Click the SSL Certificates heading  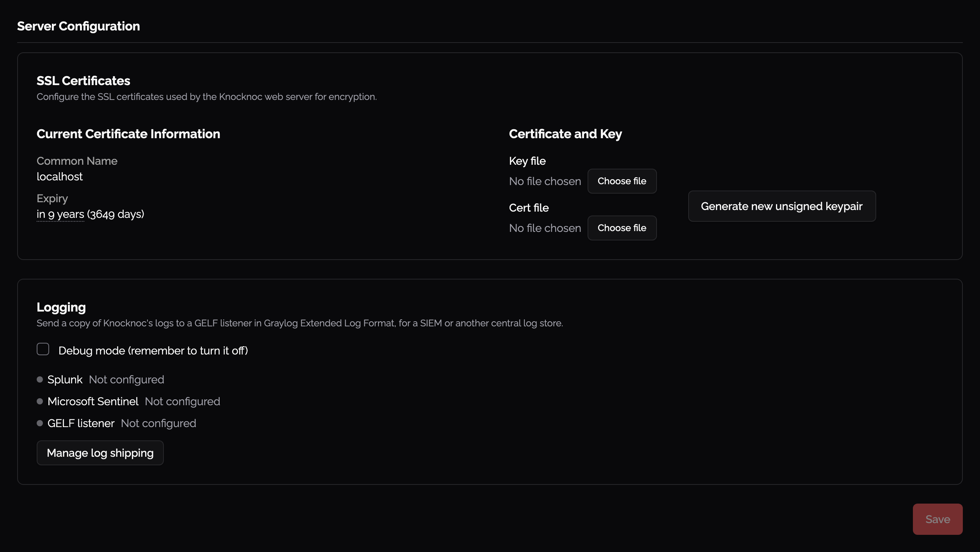(83, 81)
